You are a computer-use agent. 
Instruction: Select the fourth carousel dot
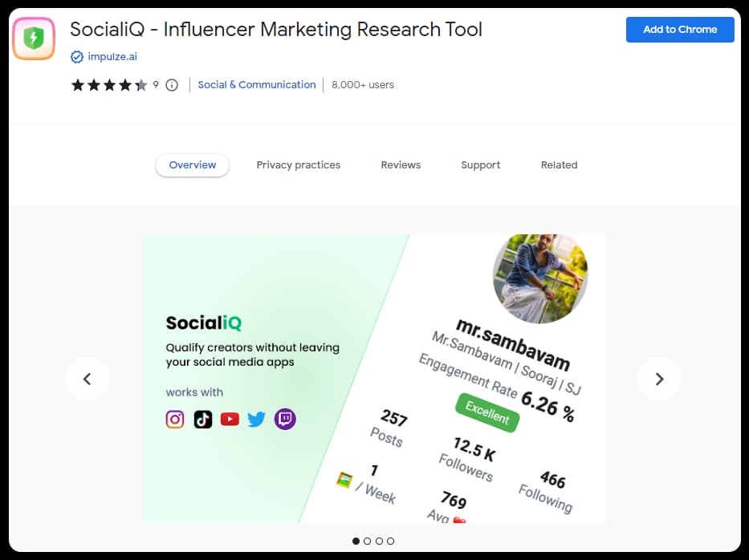click(x=391, y=541)
